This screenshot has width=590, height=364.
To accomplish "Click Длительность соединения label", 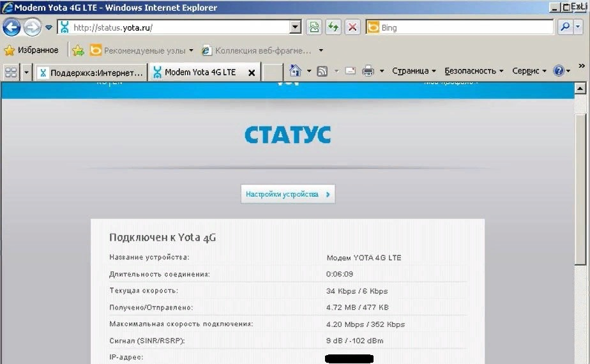I will (160, 275).
